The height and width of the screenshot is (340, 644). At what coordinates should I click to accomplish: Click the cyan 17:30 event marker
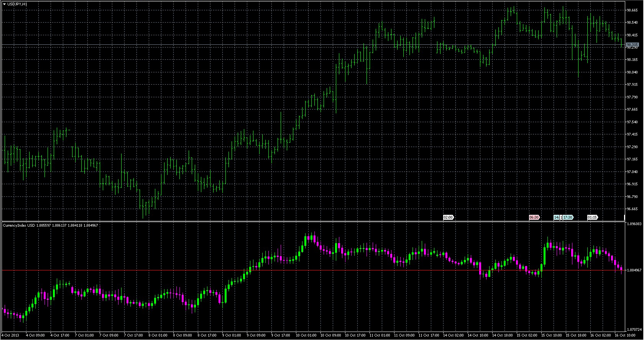(568, 217)
